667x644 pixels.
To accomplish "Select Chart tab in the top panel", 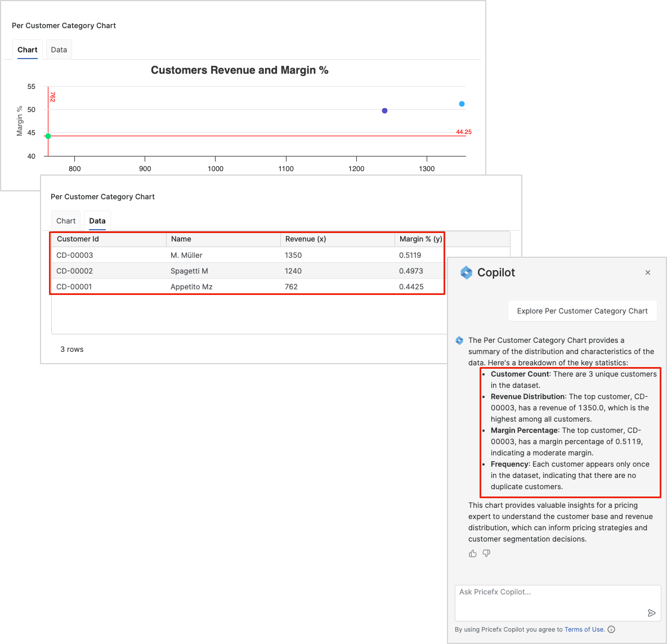I will pyautogui.click(x=28, y=50).
